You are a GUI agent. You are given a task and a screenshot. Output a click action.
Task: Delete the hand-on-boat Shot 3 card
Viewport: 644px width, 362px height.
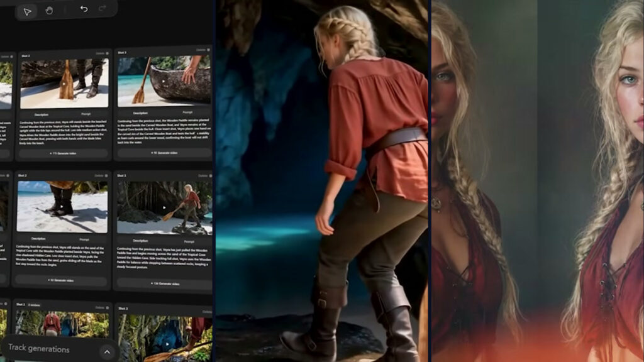tap(203, 50)
